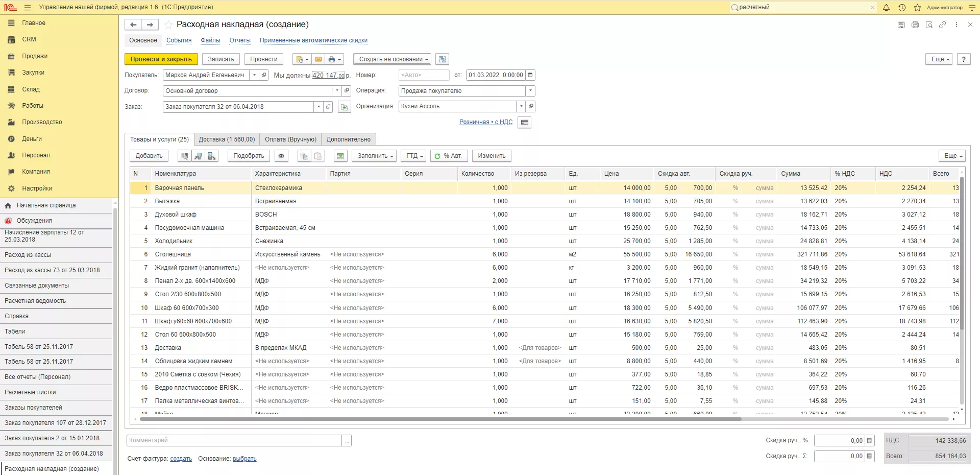The image size is (980, 475).
Task: Expand Покупатель dropdown list
Action: 255,75
